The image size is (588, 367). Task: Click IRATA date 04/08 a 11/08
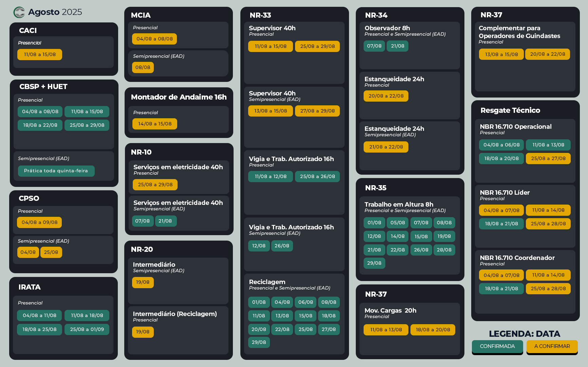click(x=39, y=315)
